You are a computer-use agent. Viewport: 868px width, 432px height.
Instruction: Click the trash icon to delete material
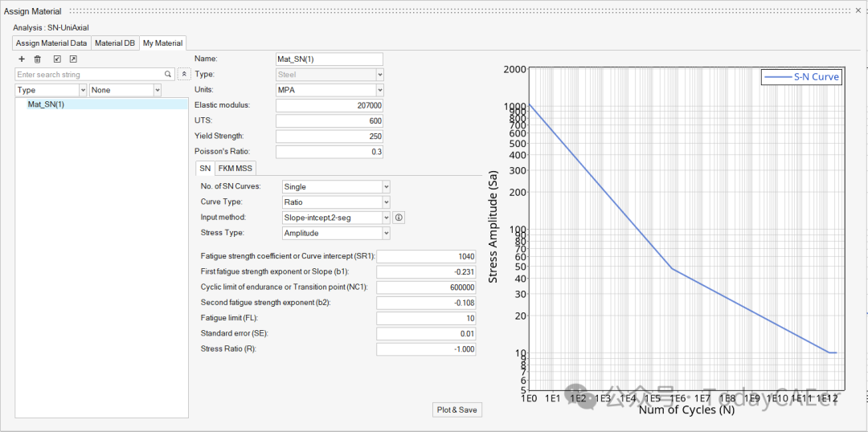pos(38,59)
